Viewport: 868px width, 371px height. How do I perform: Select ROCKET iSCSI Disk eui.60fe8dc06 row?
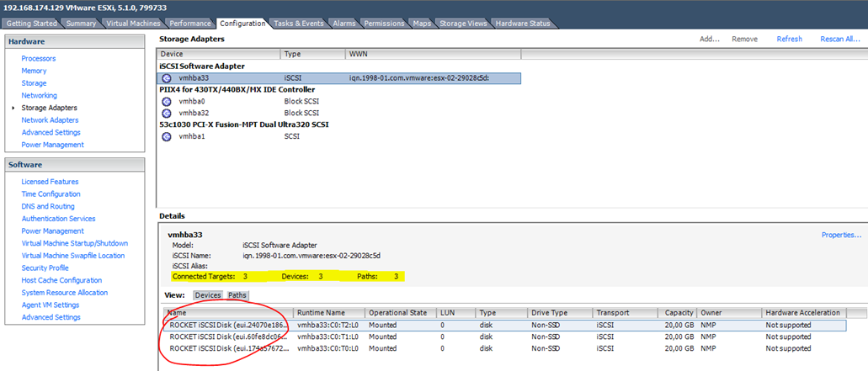(503, 337)
